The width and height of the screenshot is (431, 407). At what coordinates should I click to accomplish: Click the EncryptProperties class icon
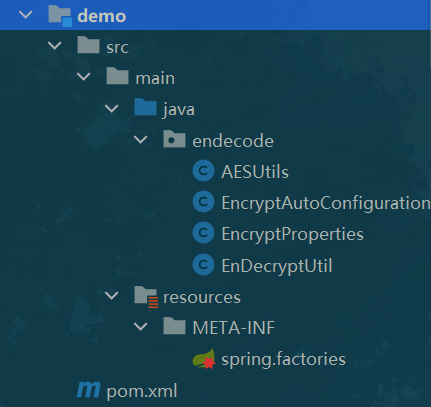pyautogui.click(x=203, y=233)
